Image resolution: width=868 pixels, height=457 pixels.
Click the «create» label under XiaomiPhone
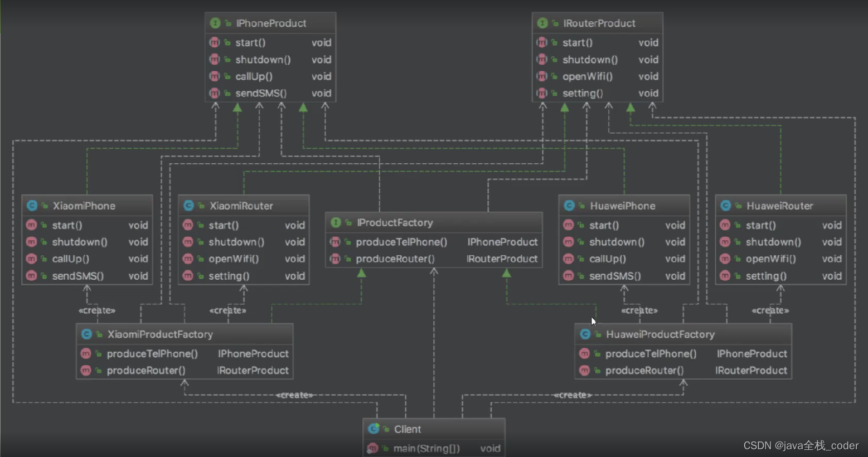click(97, 310)
